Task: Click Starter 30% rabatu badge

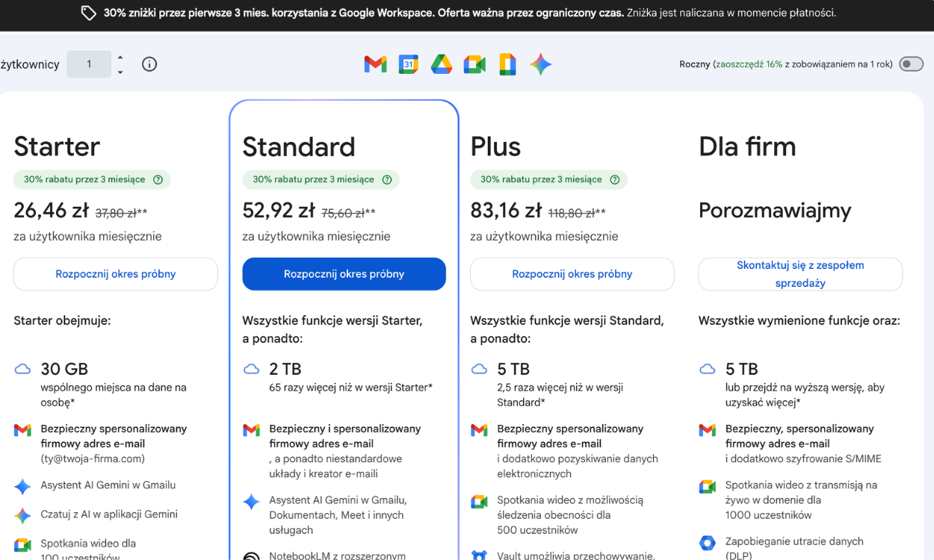Action: pyautogui.click(x=92, y=179)
